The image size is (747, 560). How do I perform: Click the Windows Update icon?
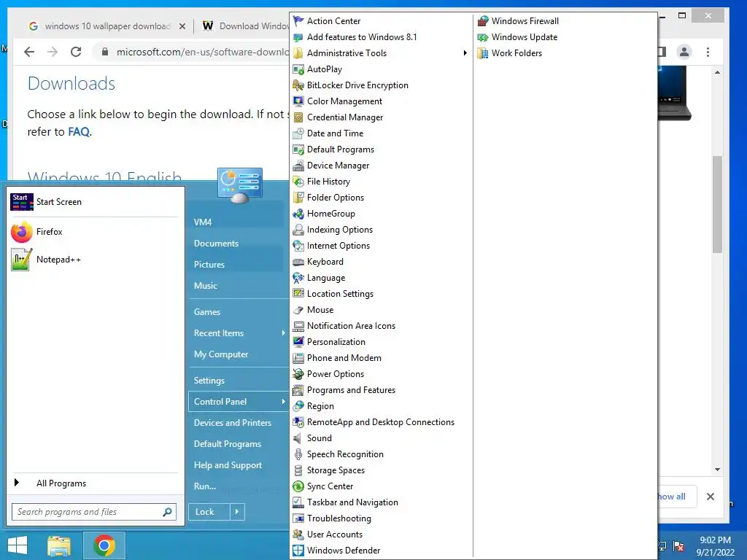click(x=483, y=37)
